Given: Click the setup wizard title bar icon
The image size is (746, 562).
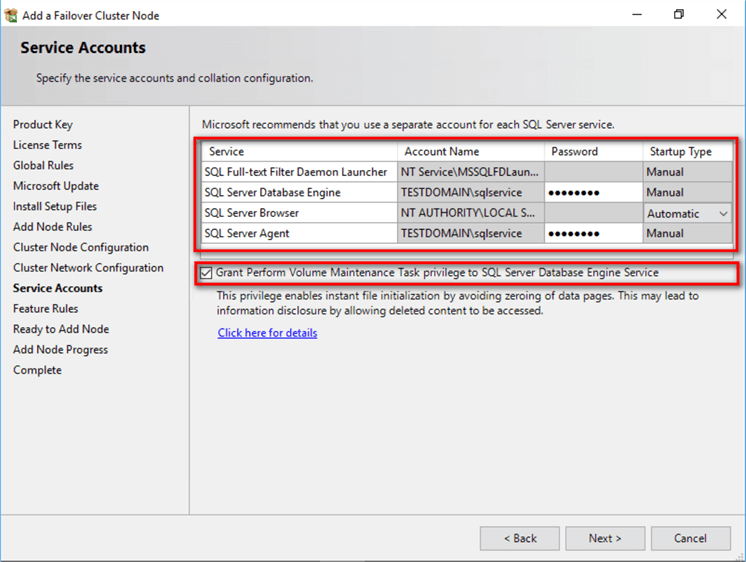Looking at the screenshot, I should (10, 15).
